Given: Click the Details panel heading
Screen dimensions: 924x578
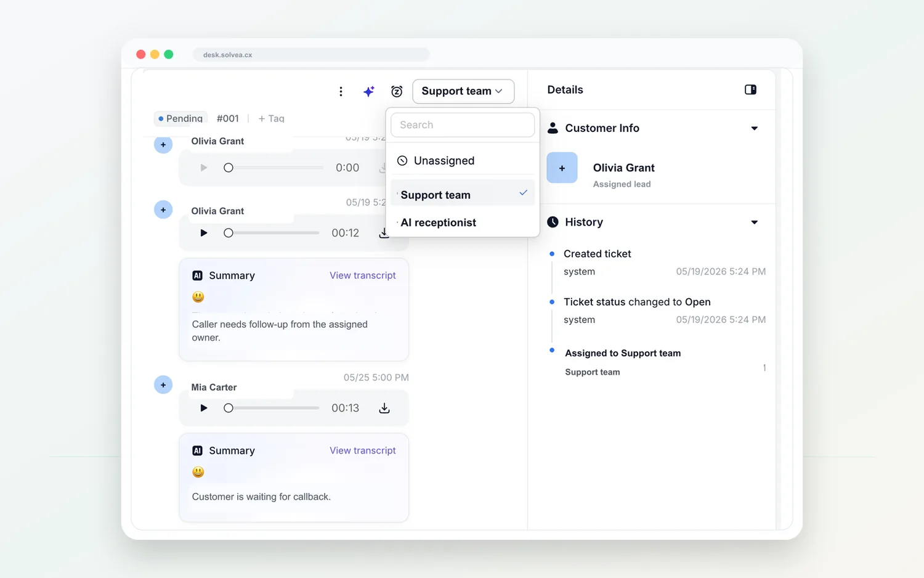Looking at the screenshot, I should (x=565, y=90).
